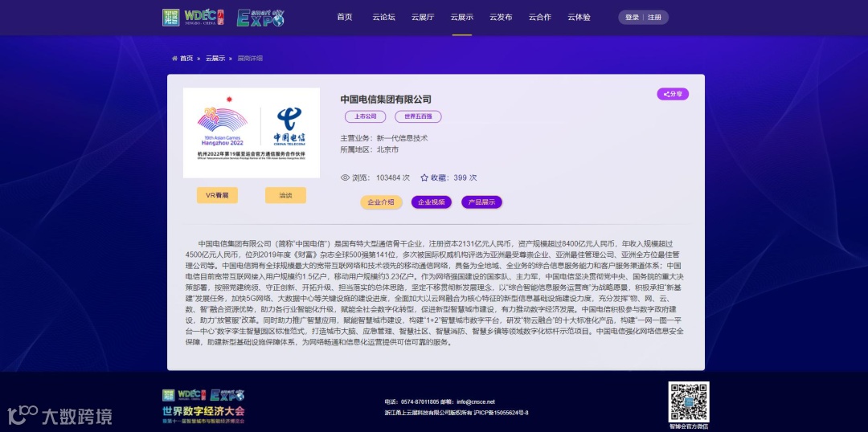Click 主营业务 新一代信息技术 text
This screenshot has height=432, width=868.
coord(383,138)
